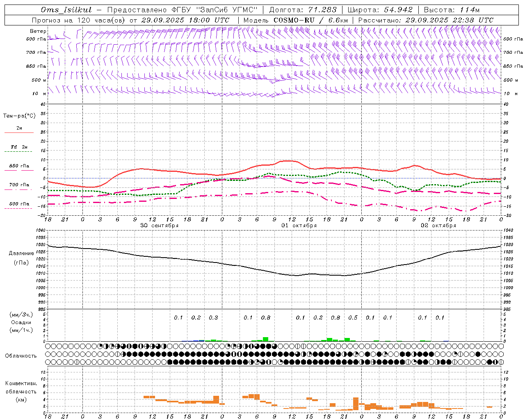Click the pink dashed sample under "500 гПа" legend
The image size is (525, 420).
(18, 208)
